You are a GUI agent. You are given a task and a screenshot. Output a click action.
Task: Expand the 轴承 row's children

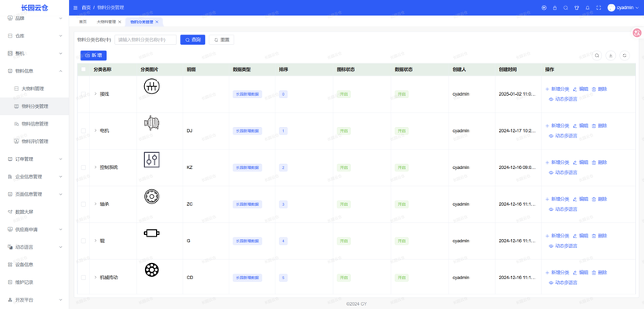point(96,204)
